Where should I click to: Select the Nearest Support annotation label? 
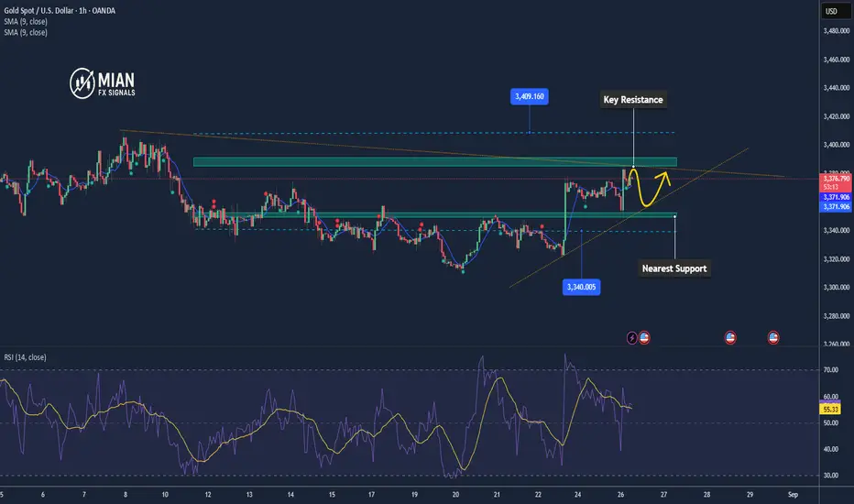(x=674, y=268)
